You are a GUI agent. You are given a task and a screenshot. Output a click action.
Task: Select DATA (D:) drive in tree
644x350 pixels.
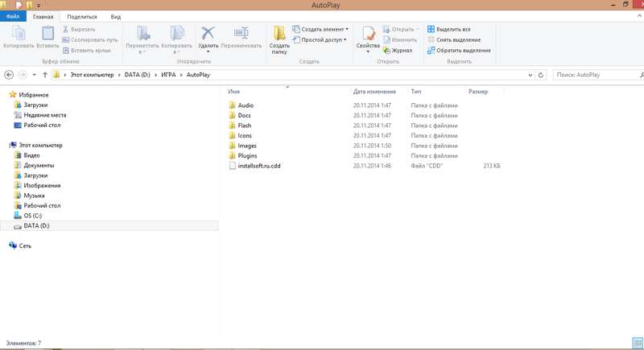coord(109,225)
